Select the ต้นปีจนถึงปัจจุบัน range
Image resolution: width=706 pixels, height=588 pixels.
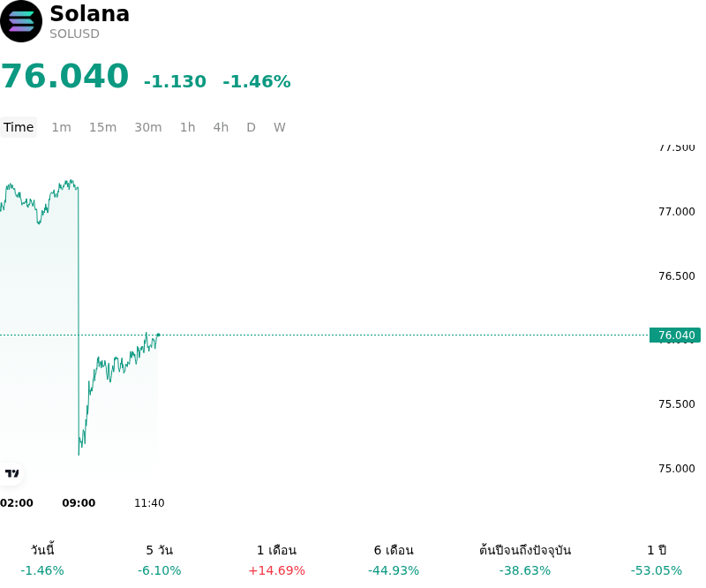525,560
